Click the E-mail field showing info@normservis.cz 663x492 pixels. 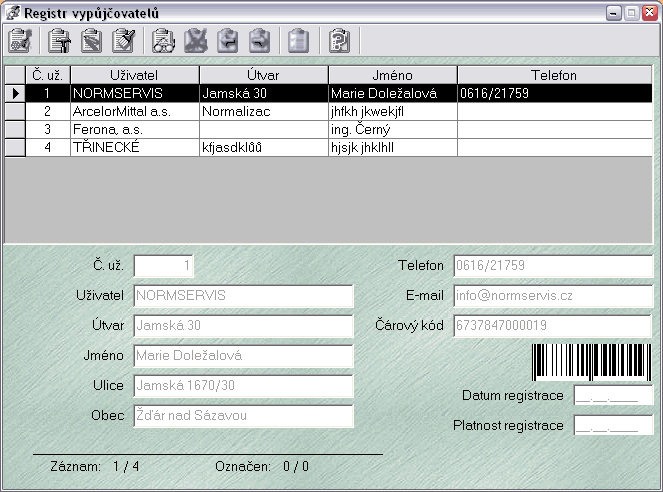click(x=553, y=296)
